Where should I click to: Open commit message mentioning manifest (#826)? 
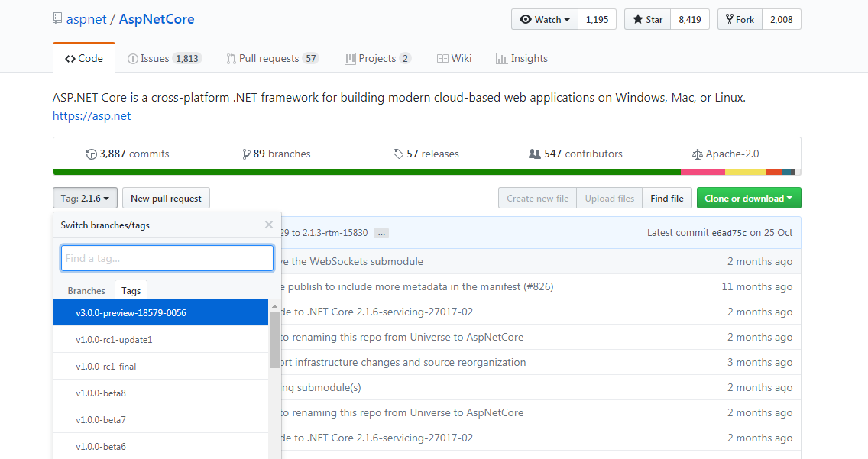417,286
